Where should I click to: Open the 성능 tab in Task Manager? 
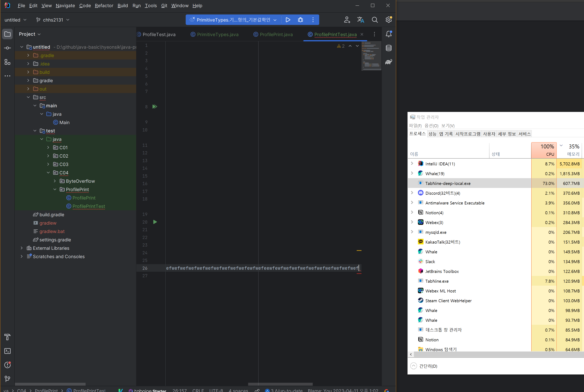coord(432,134)
